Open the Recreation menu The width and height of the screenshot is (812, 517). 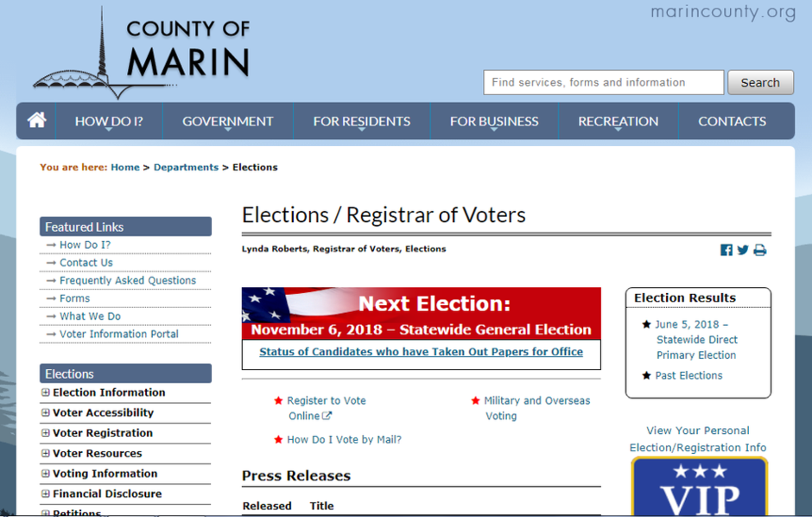618,122
